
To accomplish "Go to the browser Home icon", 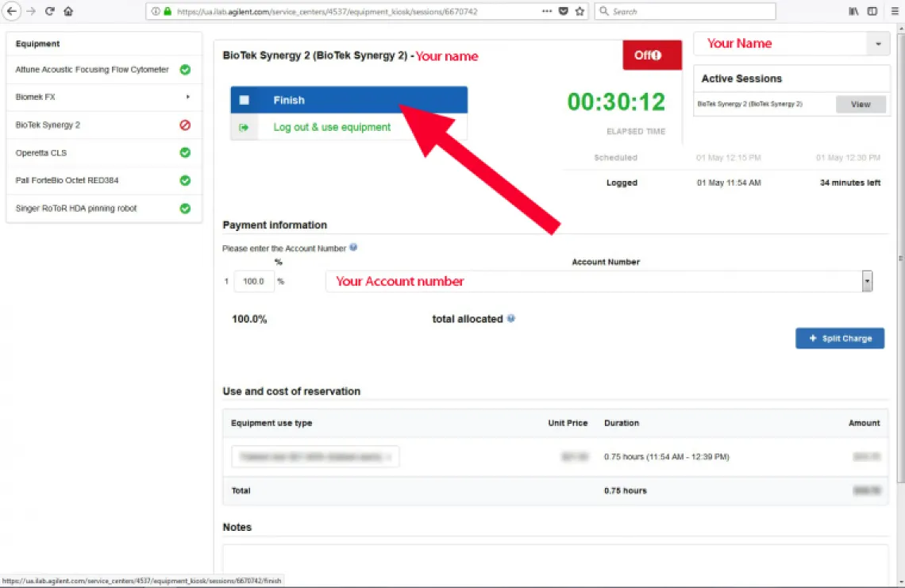I will pyautogui.click(x=68, y=11).
